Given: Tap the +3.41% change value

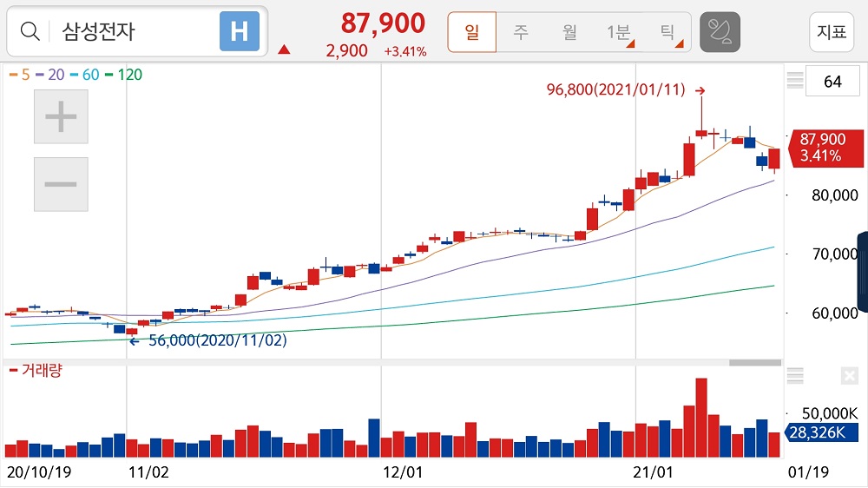Looking at the screenshot, I should point(405,51).
